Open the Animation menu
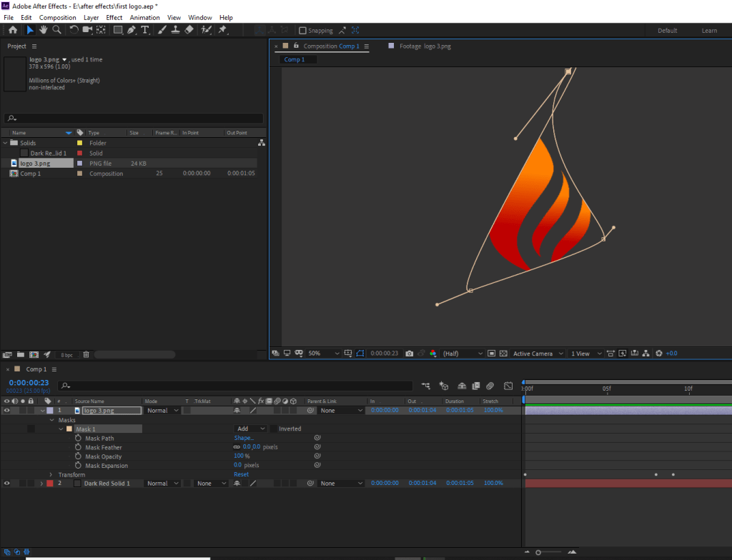The width and height of the screenshot is (732, 560). (x=144, y=17)
